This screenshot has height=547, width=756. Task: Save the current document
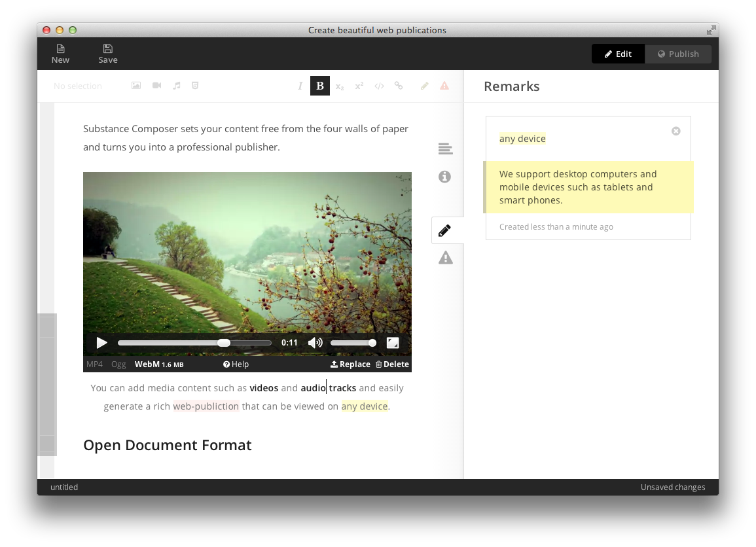tap(107, 54)
